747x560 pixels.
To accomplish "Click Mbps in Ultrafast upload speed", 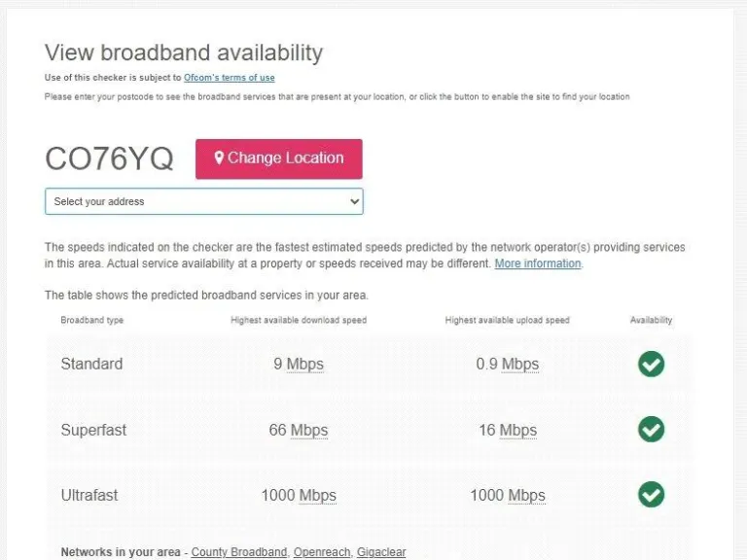I will [526, 495].
